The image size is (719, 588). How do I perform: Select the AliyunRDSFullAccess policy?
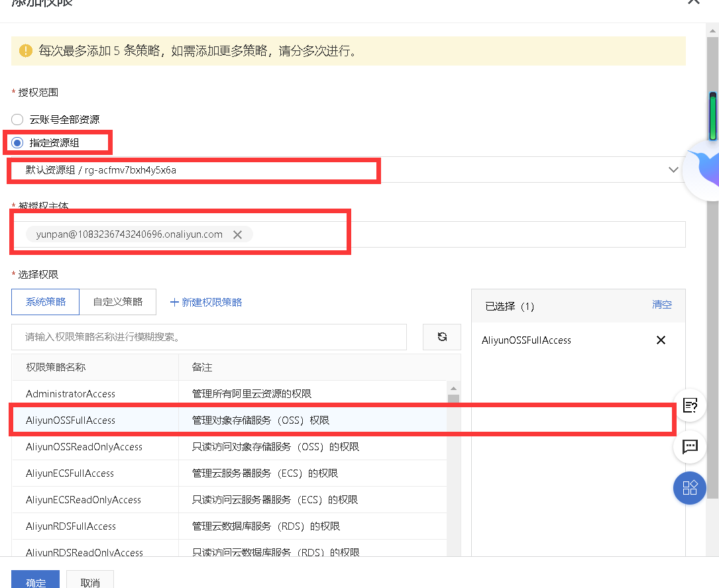point(229,526)
